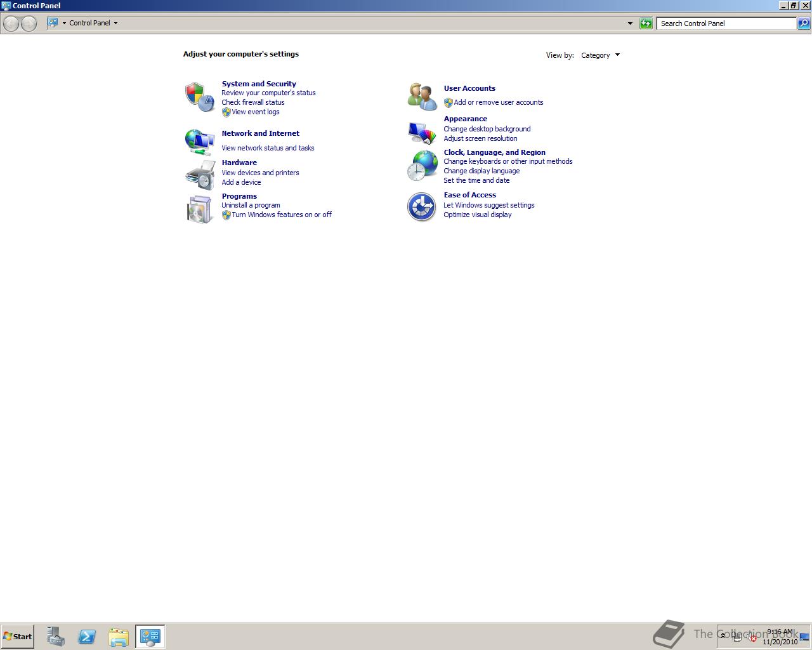Click the Control Panel breadcrumb text
This screenshot has height=650, width=812.
[x=89, y=23]
